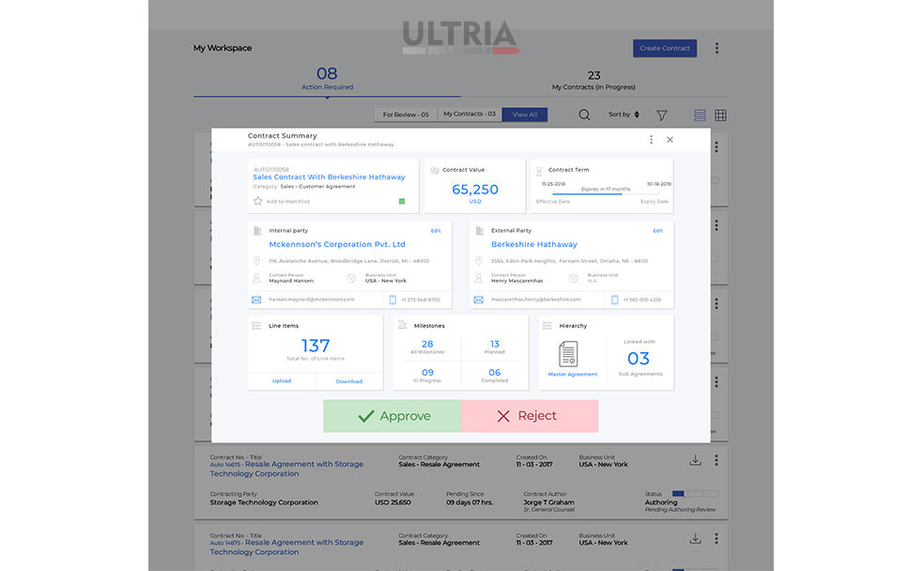Click the External Party building icon
Image resolution: width=924 pixels, height=571 pixels.
479,231
